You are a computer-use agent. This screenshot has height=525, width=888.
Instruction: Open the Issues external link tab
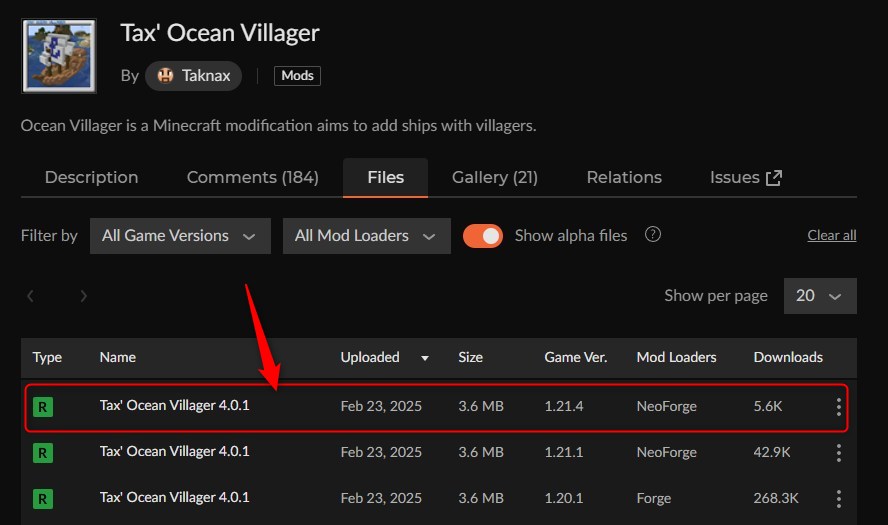tap(746, 177)
